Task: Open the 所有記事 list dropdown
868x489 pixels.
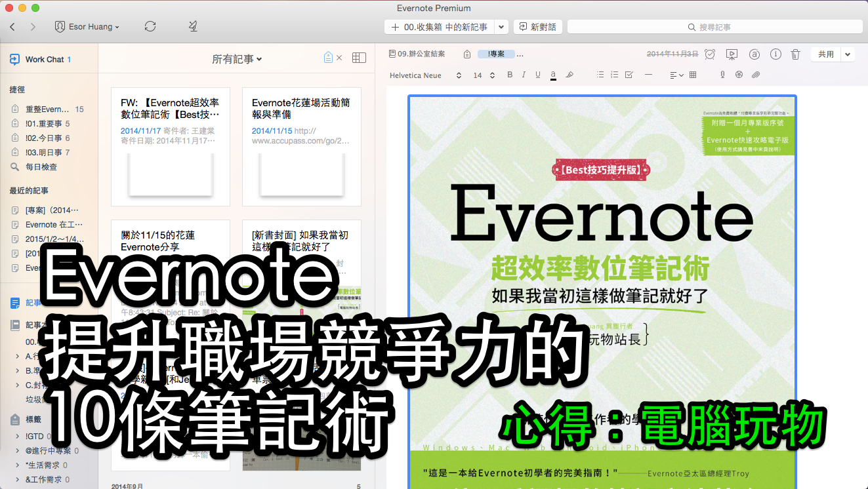Action: (237, 59)
